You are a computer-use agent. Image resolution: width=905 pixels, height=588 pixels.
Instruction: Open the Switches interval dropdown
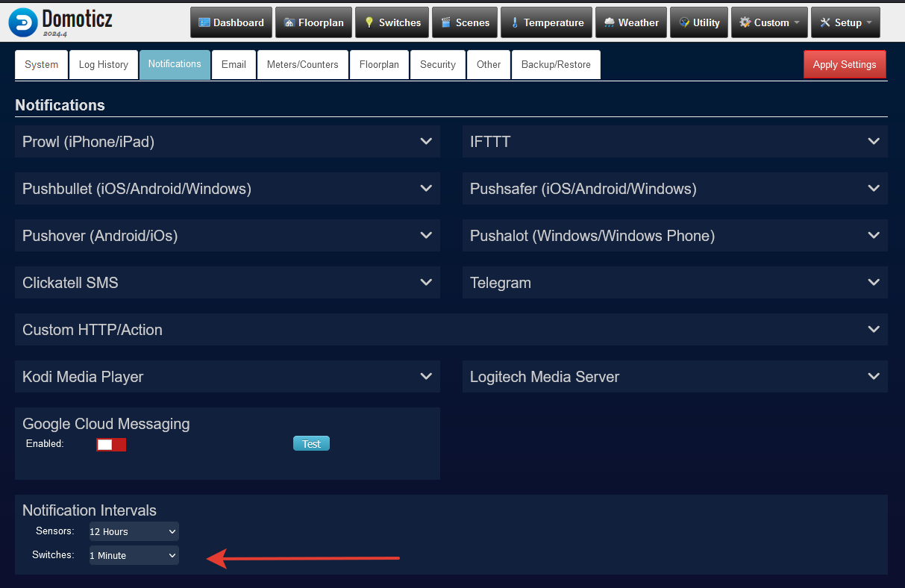pos(134,555)
